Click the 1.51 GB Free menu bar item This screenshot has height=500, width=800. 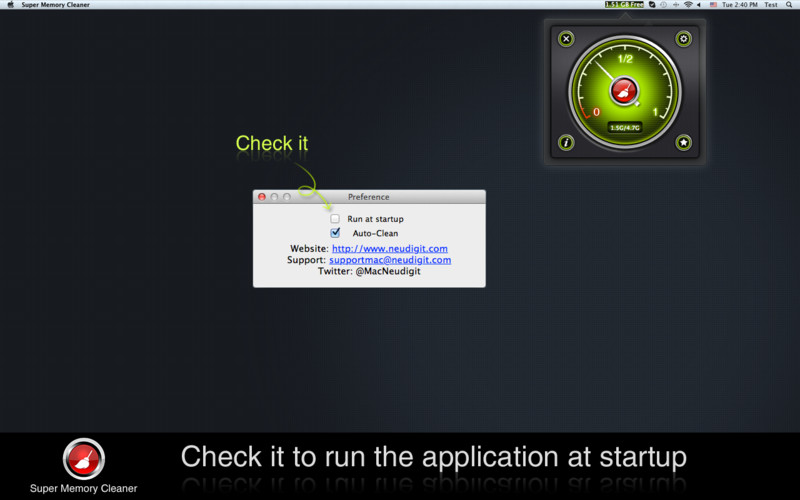tap(624, 5)
